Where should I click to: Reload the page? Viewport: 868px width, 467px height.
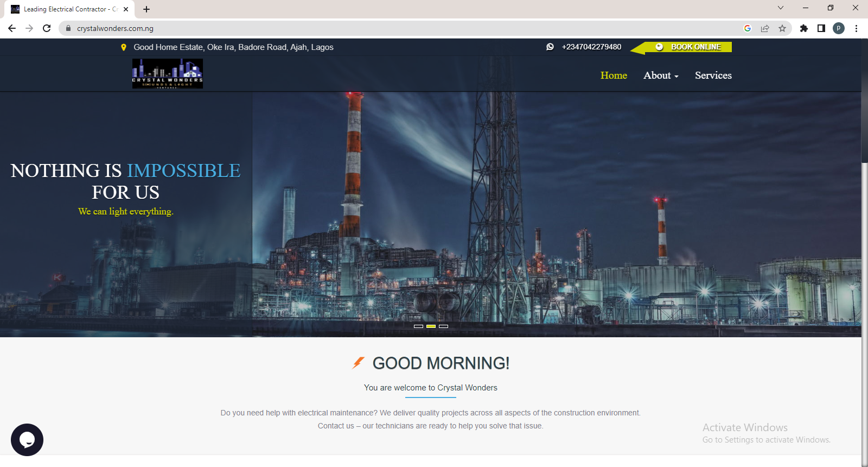point(47,28)
